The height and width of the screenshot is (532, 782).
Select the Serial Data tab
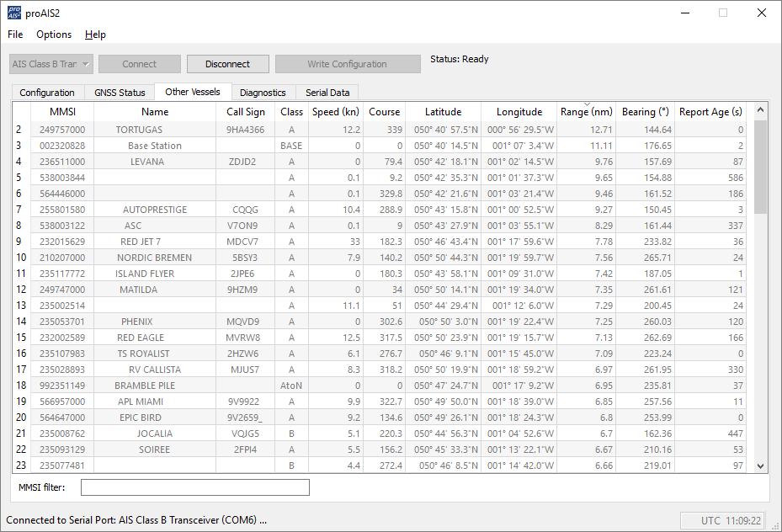tap(327, 93)
